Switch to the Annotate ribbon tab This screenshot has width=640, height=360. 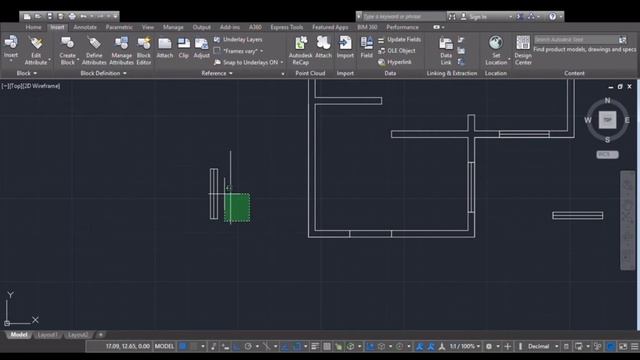click(x=85, y=27)
